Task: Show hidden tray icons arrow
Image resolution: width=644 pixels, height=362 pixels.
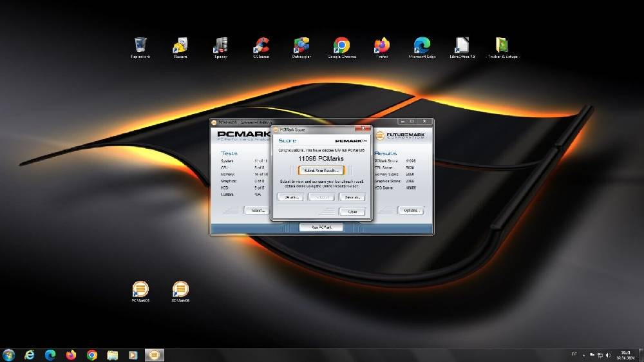Action: pos(583,356)
